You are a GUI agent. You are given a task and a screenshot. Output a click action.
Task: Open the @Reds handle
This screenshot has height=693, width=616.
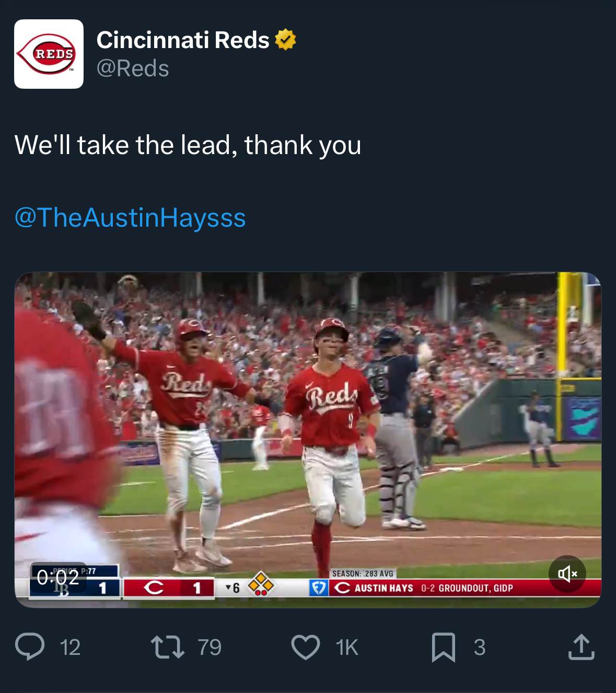click(133, 68)
